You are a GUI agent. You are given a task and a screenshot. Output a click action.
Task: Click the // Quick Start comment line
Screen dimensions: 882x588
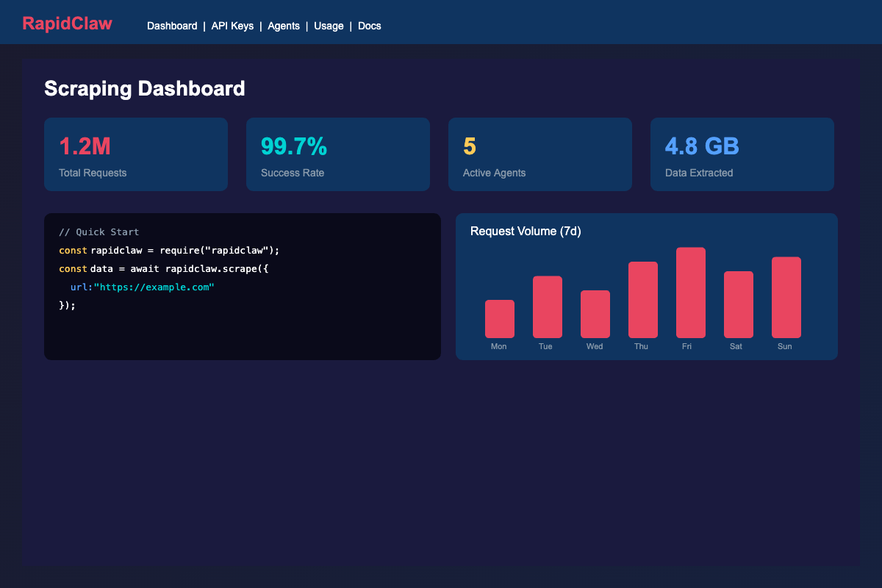tap(98, 232)
